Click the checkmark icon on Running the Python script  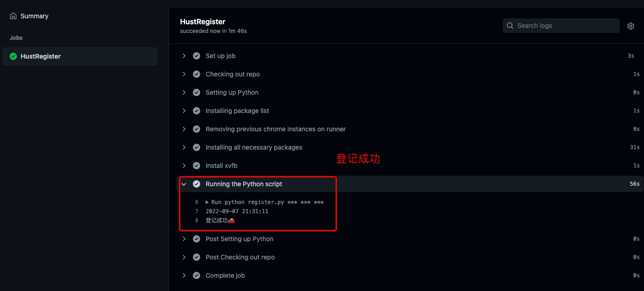pyautogui.click(x=197, y=183)
